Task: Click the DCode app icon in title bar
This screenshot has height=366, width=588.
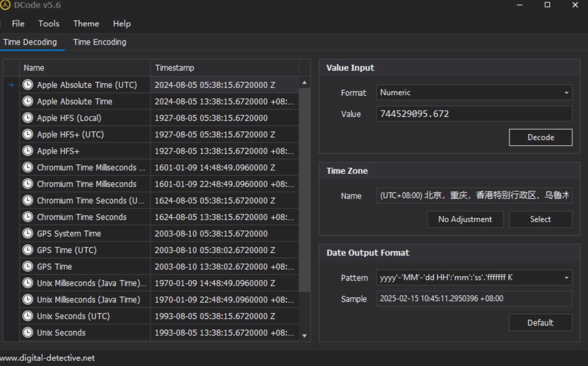Action: pos(5,5)
